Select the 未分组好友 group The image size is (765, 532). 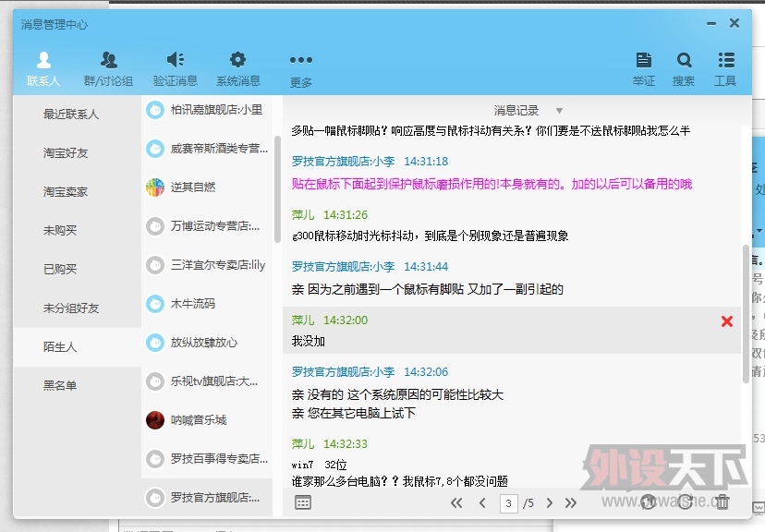coord(77,308)
